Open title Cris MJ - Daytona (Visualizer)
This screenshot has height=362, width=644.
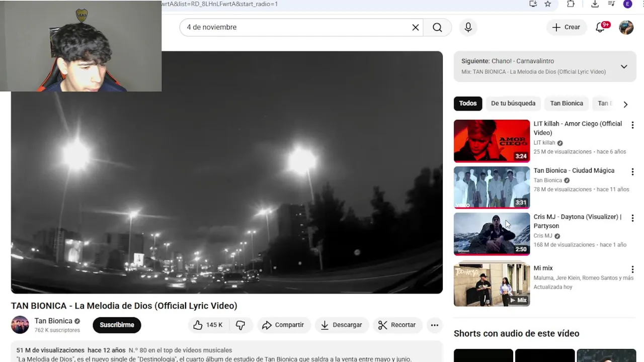578,221
